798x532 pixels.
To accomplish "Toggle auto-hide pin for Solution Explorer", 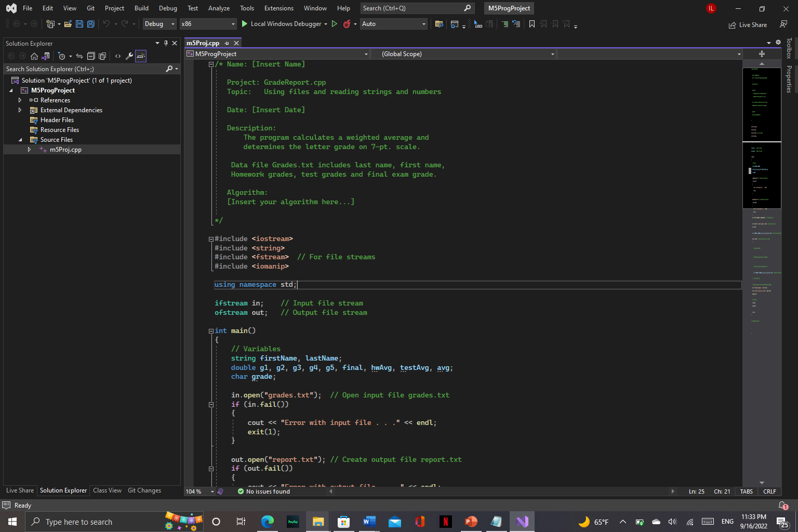I will coord(166,43).
